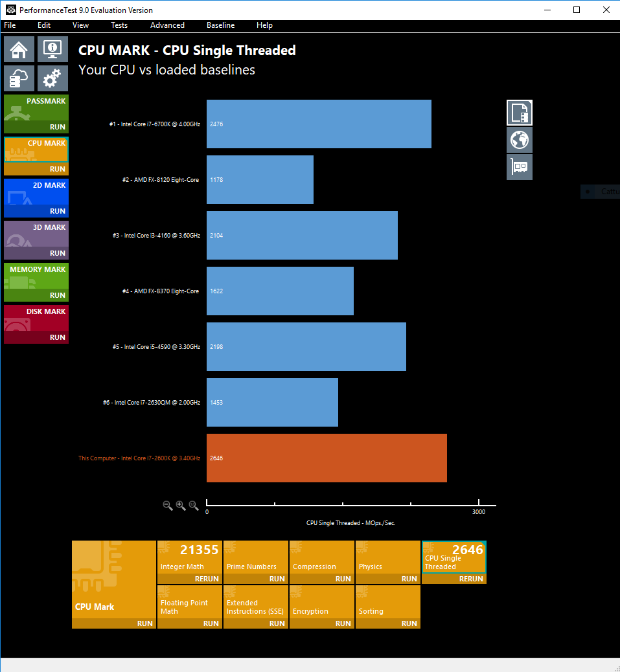Click the i5-4590 baseline bar 2198
Screen dimensions: 620x672
(306, 347)
